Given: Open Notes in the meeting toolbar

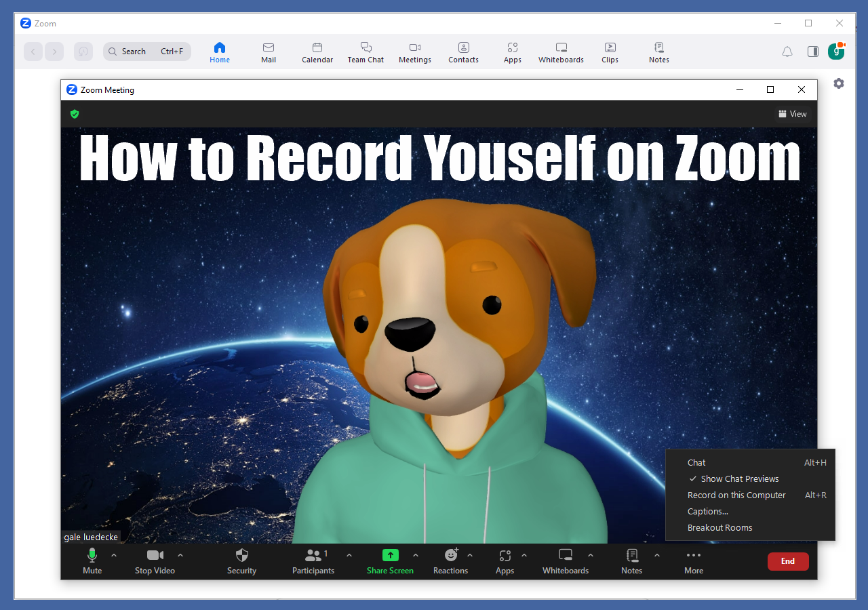Looking at the screenshot, I should [x=631, y=561].
